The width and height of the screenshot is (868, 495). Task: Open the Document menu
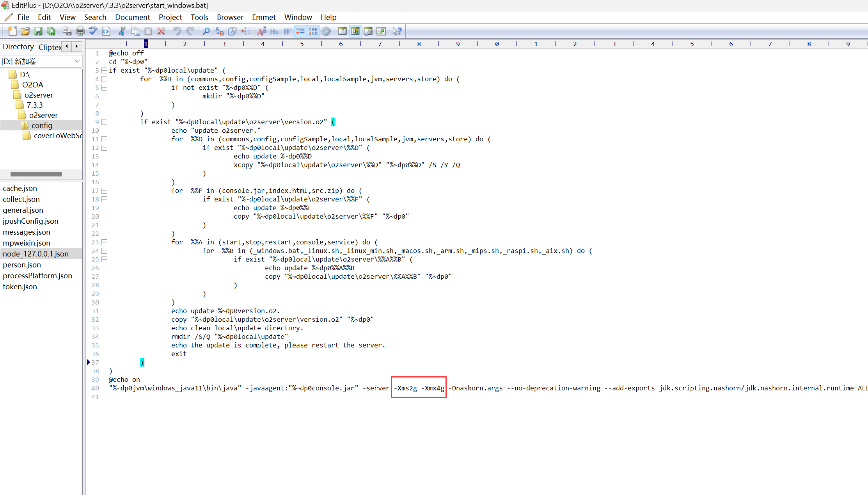coord(132,17)
